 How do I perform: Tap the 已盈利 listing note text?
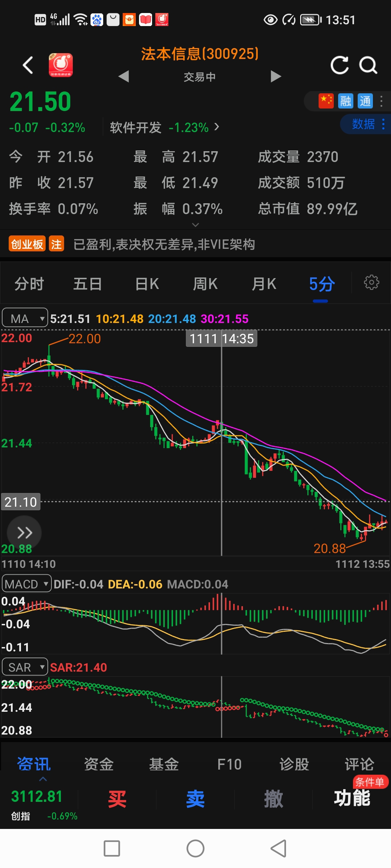click(164, 244)
